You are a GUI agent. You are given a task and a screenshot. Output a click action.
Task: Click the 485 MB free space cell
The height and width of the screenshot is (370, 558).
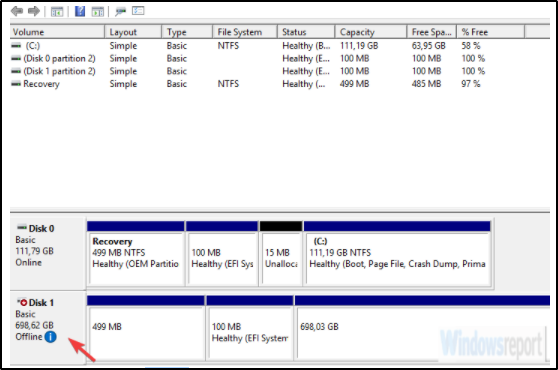426,84
